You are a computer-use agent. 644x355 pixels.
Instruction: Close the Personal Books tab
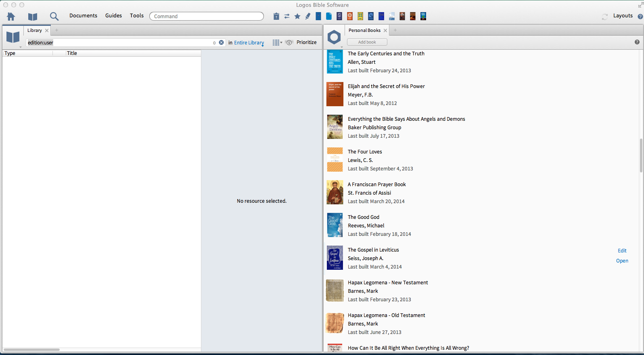(385, 30)
